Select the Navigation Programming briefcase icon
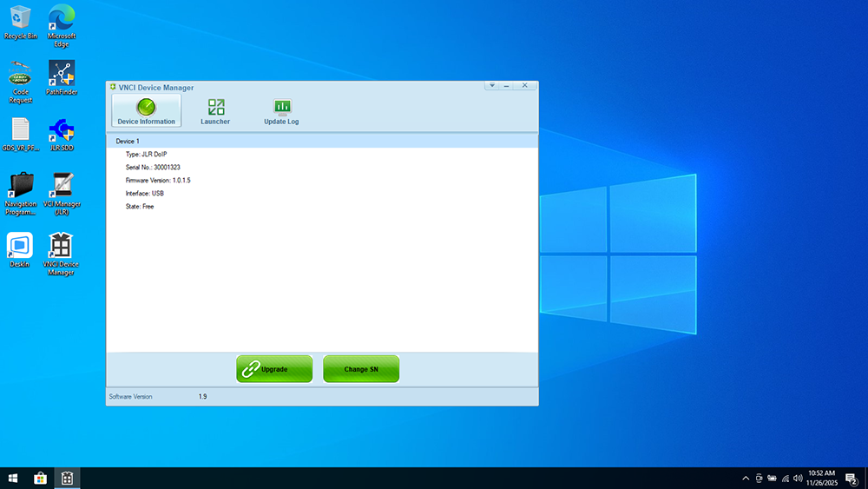 [21, 193]
